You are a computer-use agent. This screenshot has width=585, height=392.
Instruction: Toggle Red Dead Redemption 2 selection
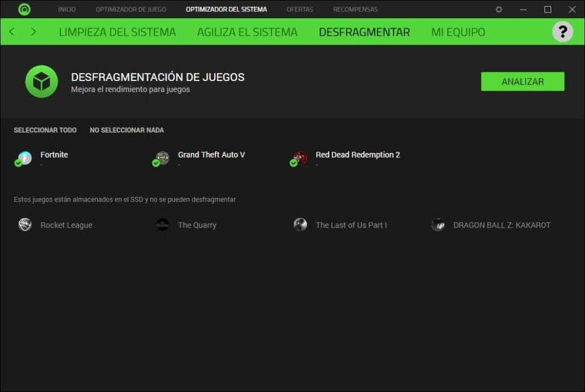tap(294, 163)
